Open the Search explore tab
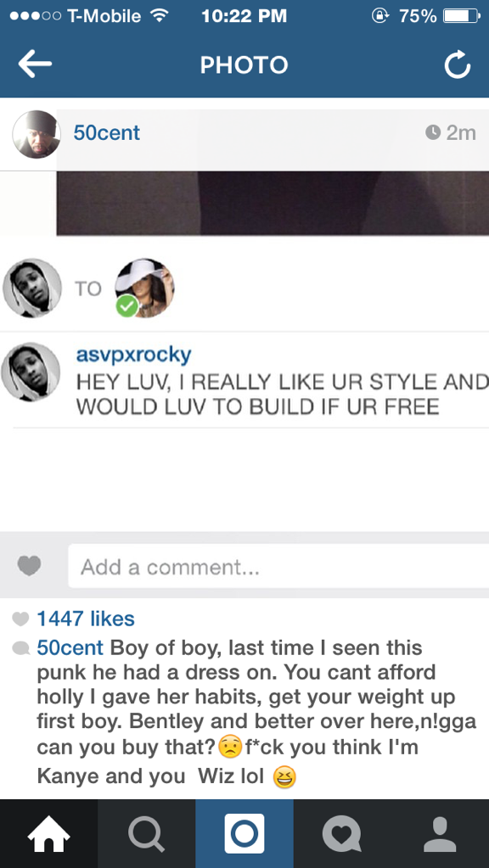The width and height of the screenshot is (489, 868). coord(146,834)
